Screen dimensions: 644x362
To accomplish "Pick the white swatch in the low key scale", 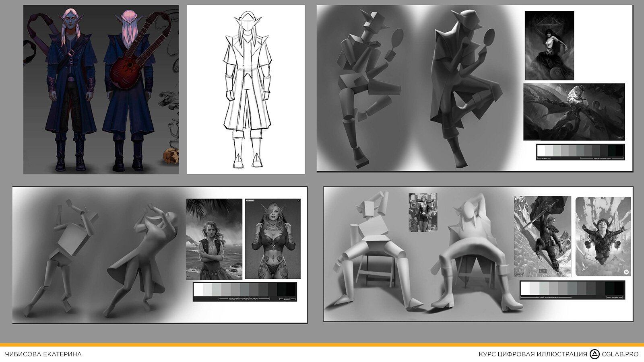I will point(541,151).
